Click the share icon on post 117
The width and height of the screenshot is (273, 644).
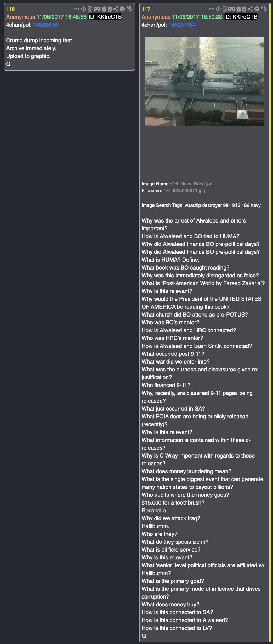pyautogui.click(x=250, y=9)
